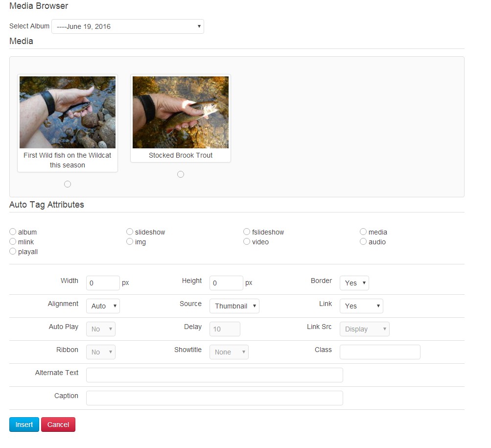The image size is (491, 448).
Task: Click the Class text field
Action: tap(380, 352)
